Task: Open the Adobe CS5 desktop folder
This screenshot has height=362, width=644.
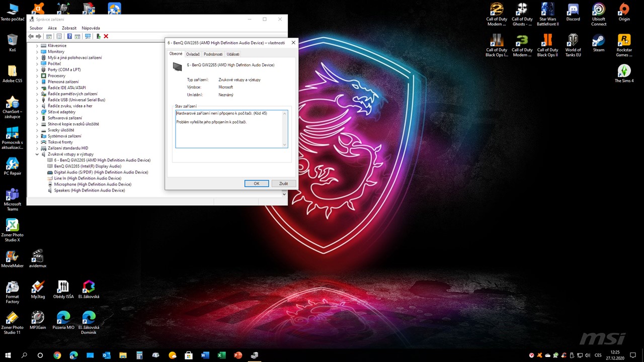Action: tap(12, 73)
